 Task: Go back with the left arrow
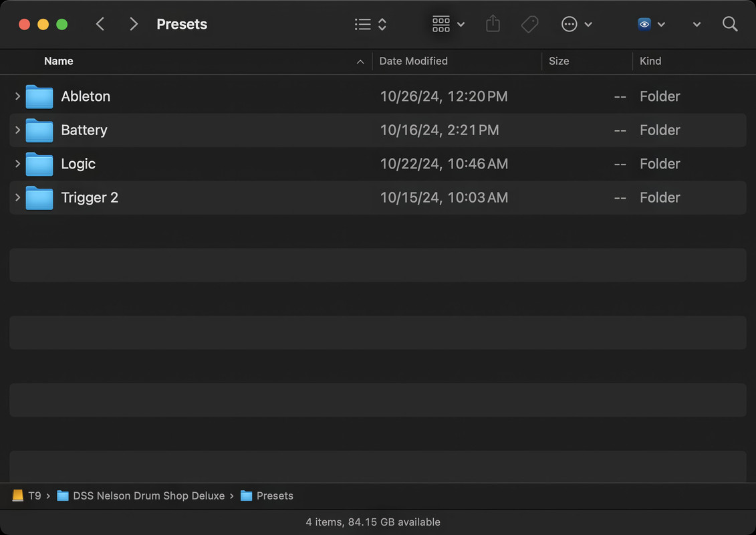pyautogui.click(x=100, y=24)
